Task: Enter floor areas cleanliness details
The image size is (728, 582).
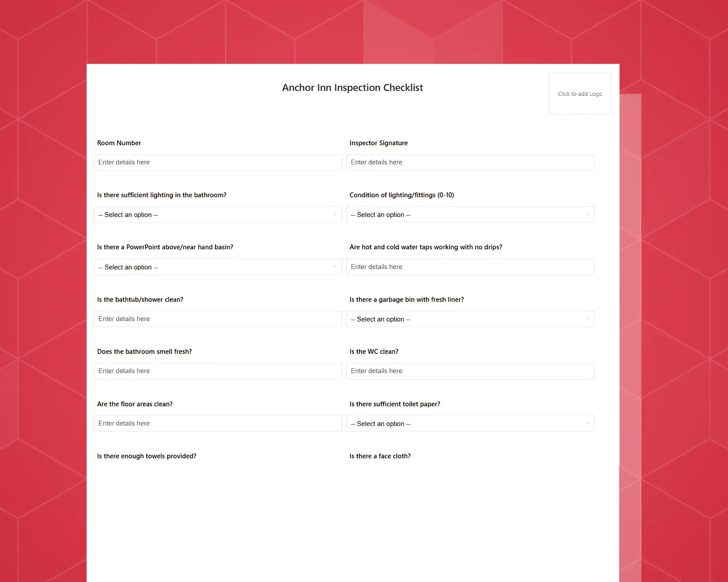Action: [218, 423]
